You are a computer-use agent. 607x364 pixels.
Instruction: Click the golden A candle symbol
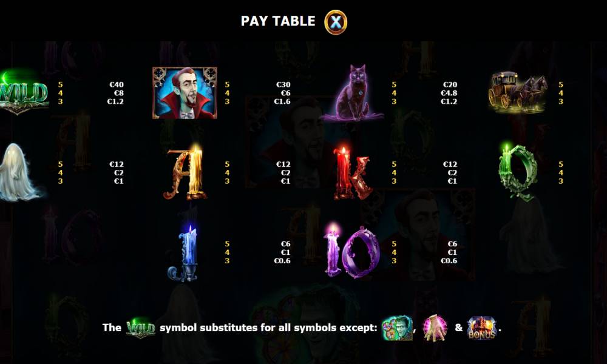[x=185, y=172]
